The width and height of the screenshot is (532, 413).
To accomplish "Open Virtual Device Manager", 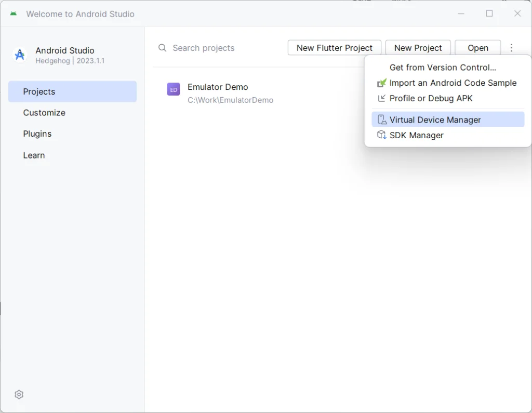I will pos(448,119).
